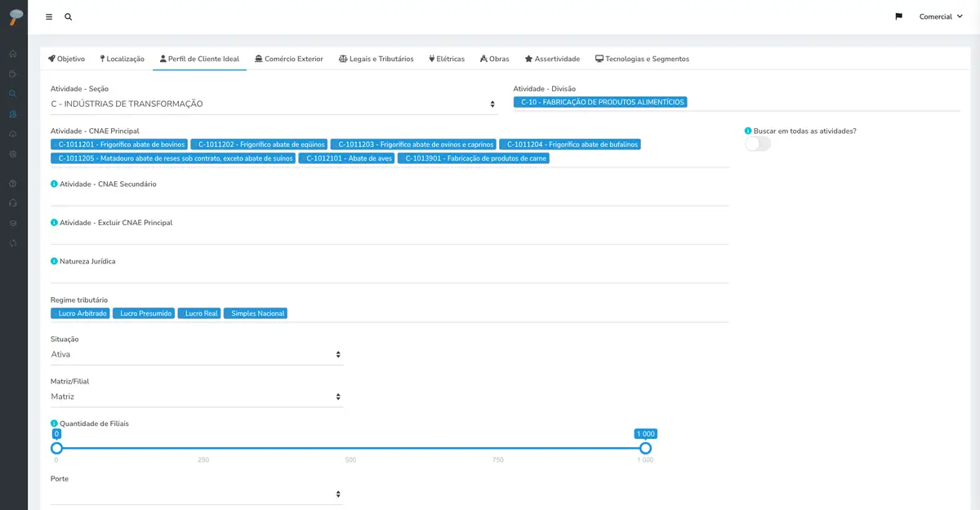Click info icon beside Buscar em todas
This screenshot has height=510, width=980.
[748, 131]
